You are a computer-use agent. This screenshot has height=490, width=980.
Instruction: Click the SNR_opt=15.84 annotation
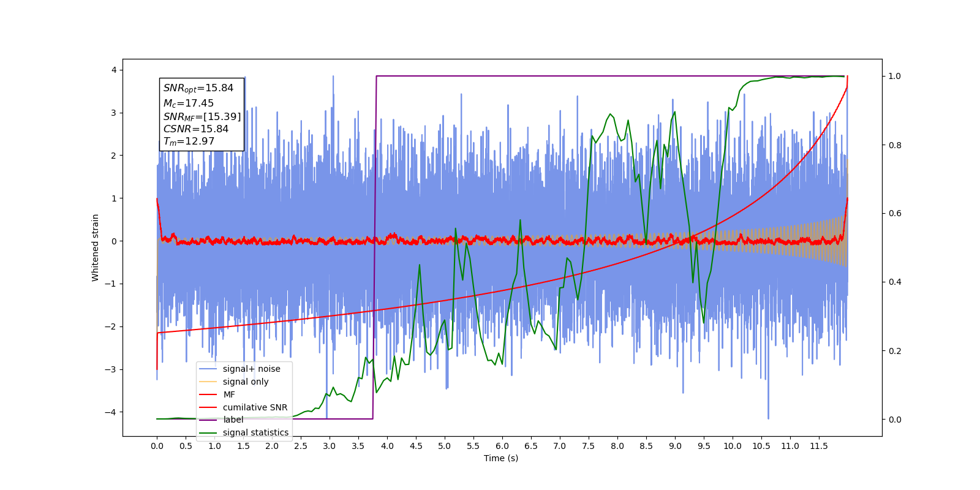[x=198, y=88]
